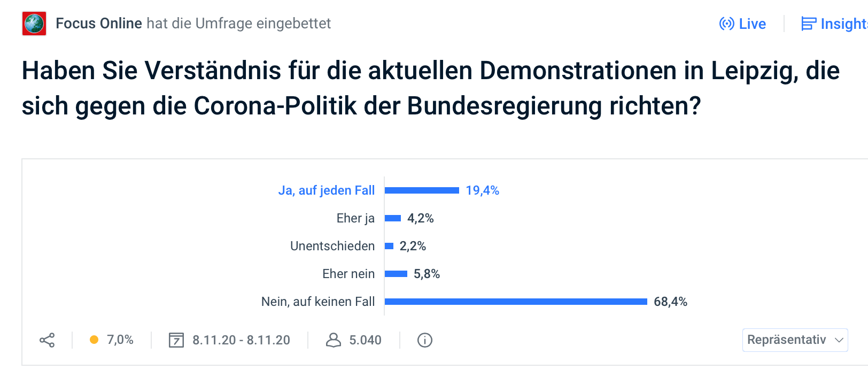Click the 7,0% error margin value
Viewport: 868px width, 369px height.
click(x=120, y=340)
